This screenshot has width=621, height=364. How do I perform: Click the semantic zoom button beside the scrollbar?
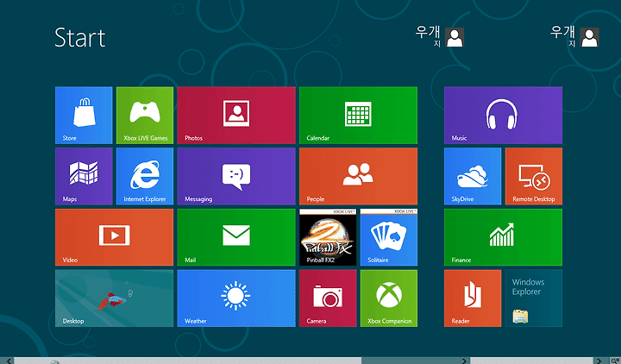coord(614,361)
